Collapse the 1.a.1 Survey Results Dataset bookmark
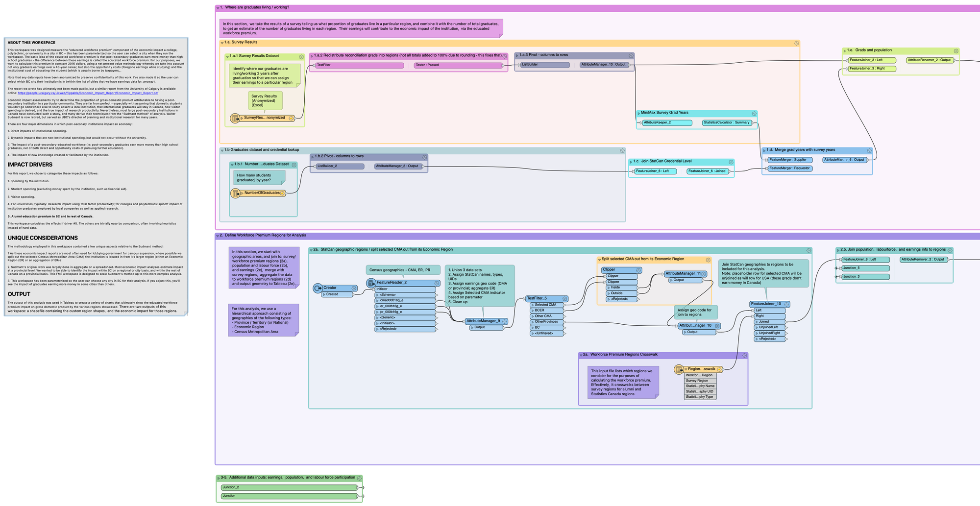 tap(227, 57)
